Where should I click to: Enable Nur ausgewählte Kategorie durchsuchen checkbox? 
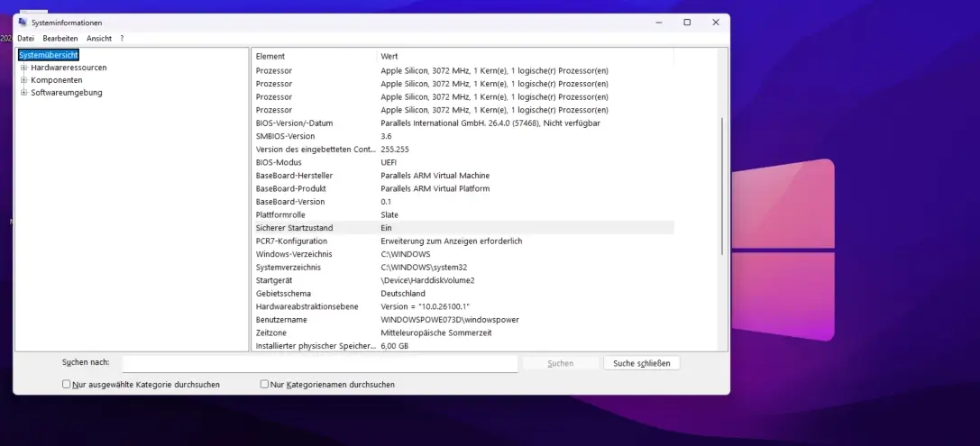coord(67,384)
